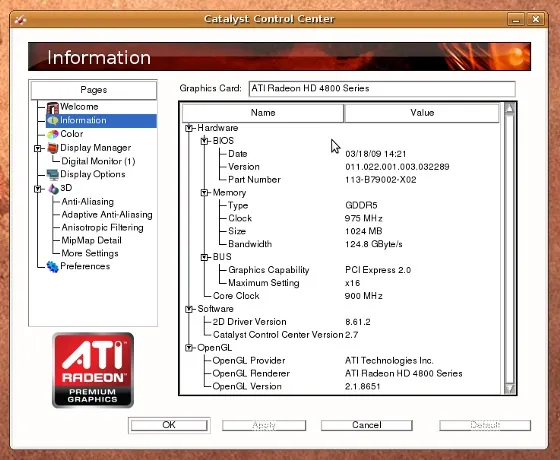Minimize the Catalyst Control Center window
Screen dimensions: 560x460
pos(516,19)
